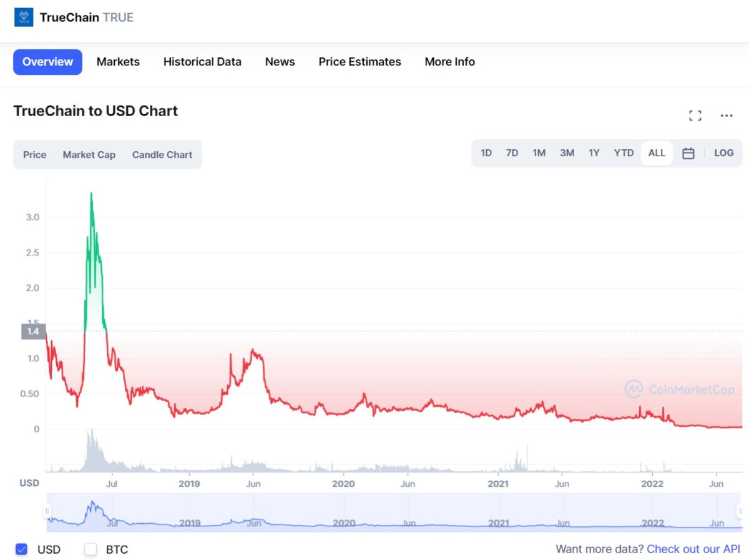The image size is (749, 560).
Task: Grab the left range slider handle
Action: [x=47, y=511]
